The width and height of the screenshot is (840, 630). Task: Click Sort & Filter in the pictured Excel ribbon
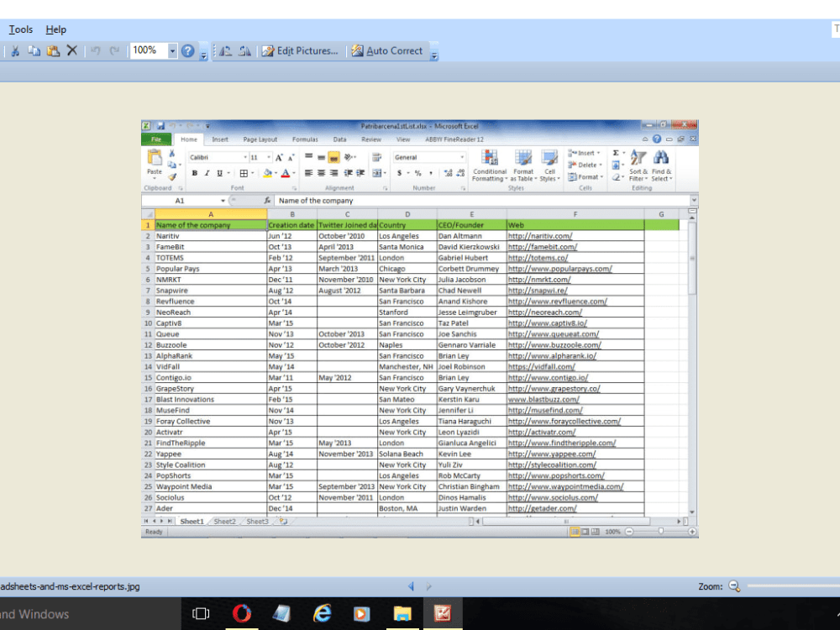pyautogui.click(x=638, y=166)
